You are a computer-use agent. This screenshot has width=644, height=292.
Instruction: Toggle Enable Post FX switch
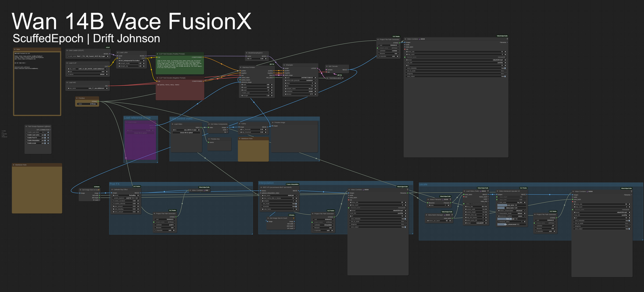[45, 138]
